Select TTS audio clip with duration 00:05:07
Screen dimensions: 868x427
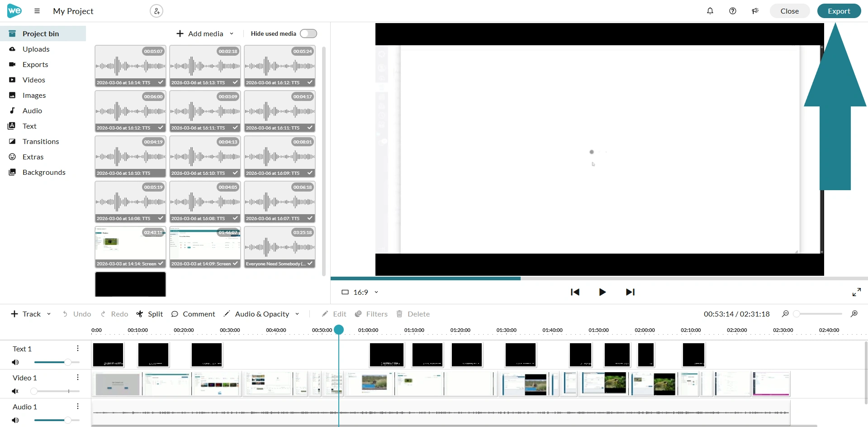tap(130, 66)
